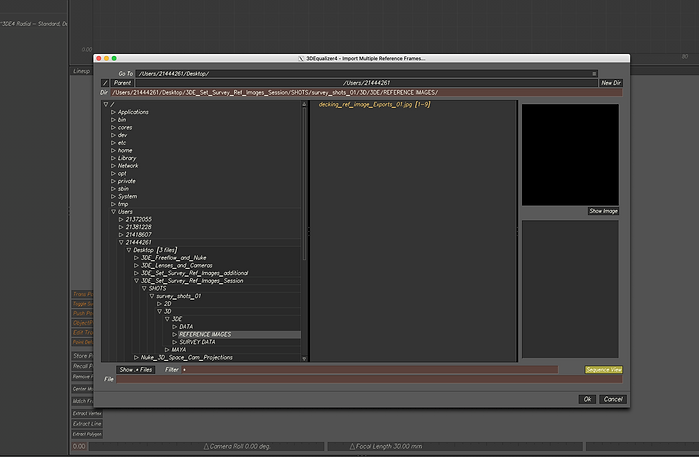
Task: Expand the Applications folder
Action: [x=113, y=112]
